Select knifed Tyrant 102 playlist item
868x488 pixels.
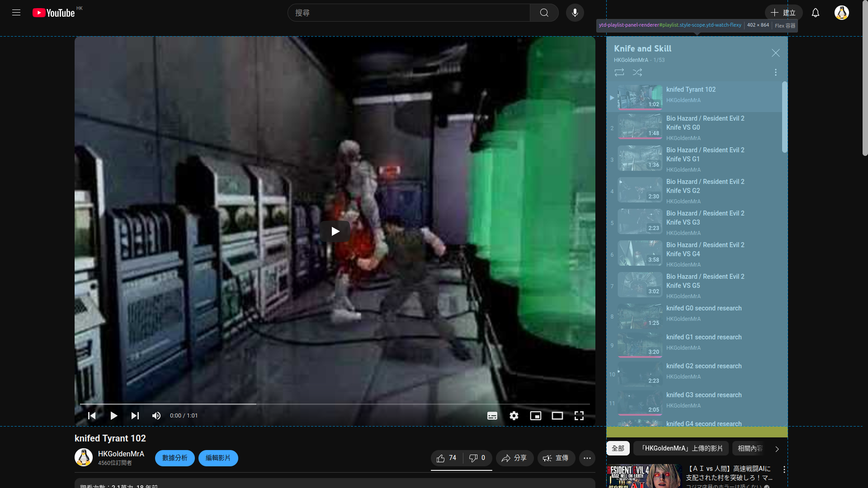point(694,97)
